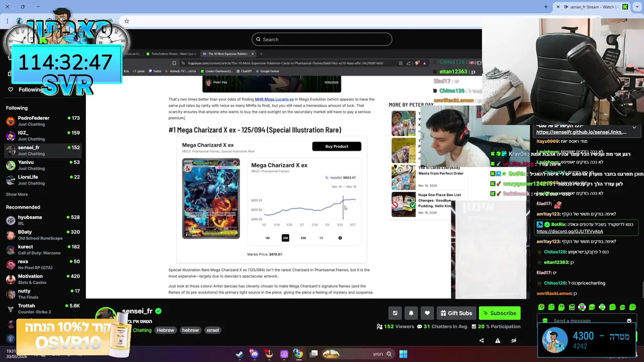Image resolution: width=644 pixels, height=362 pixels.
Task: Open the ChatGPT bookmark
Action: coord(244,71)
